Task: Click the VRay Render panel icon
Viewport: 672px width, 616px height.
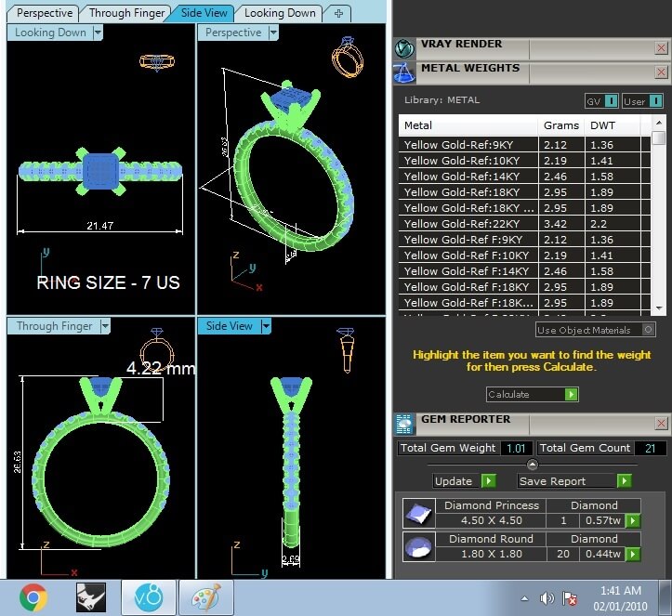Action: tap(404, 48)
